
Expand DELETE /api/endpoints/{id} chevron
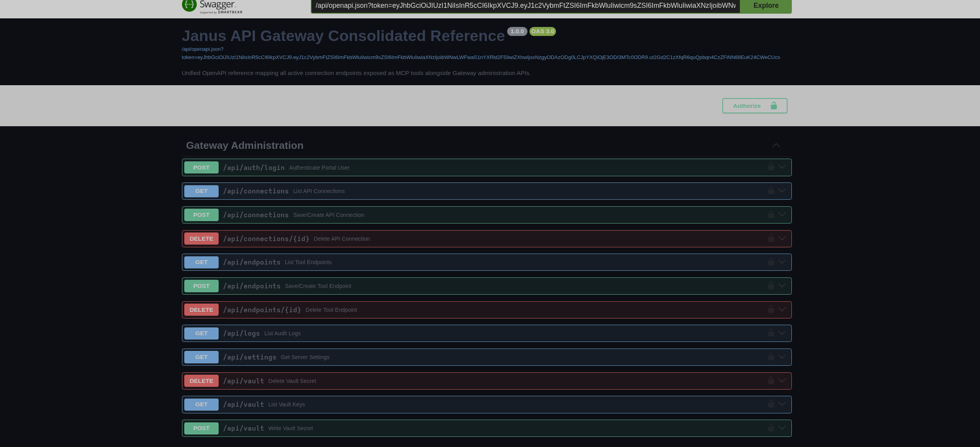click(x=782, y=309)
